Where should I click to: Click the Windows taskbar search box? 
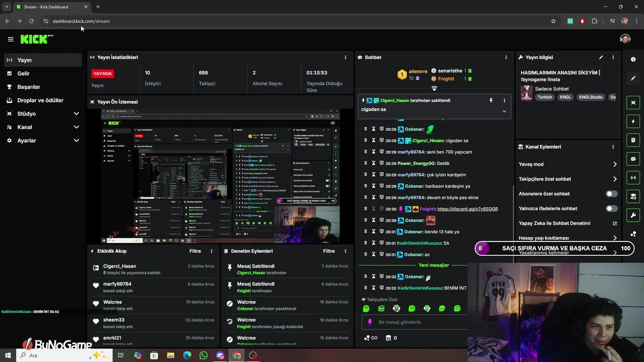click(65, 355)
